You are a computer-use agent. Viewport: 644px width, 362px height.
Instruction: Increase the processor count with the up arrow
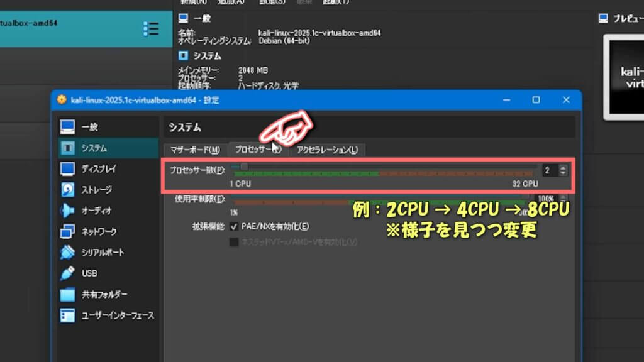click(x=563, y=167)
